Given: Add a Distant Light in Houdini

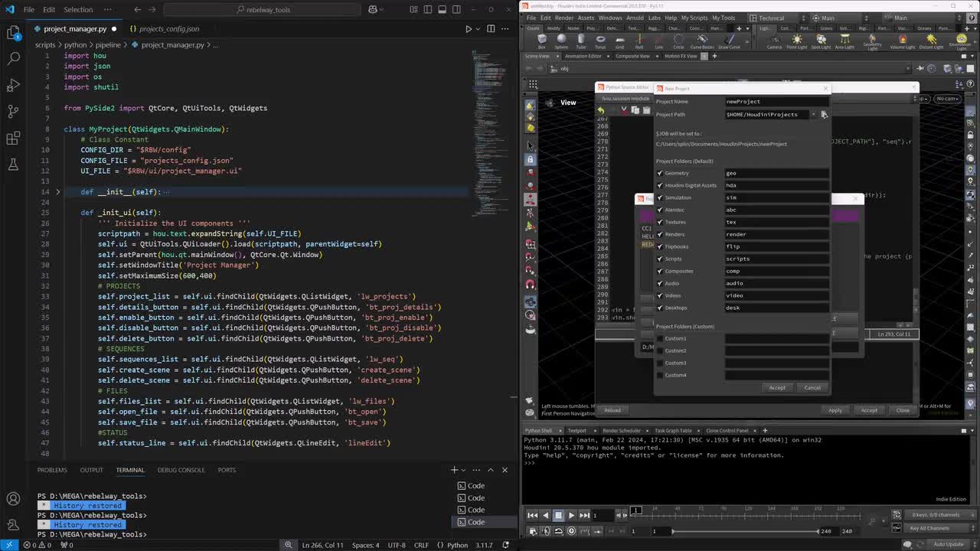Looking at the screenshot, I should coord(931,41).
